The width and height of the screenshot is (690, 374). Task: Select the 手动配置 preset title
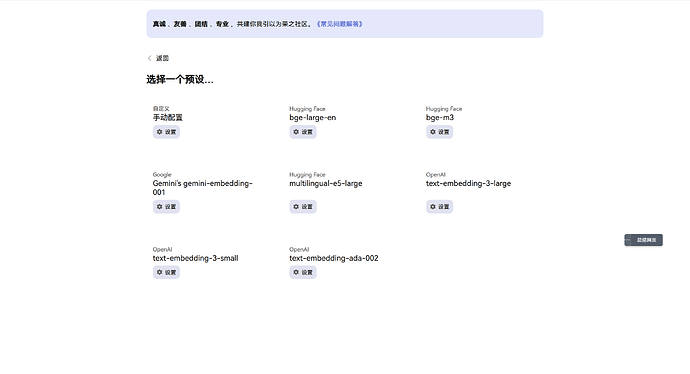pyautogui.click(x=168, y=117)
